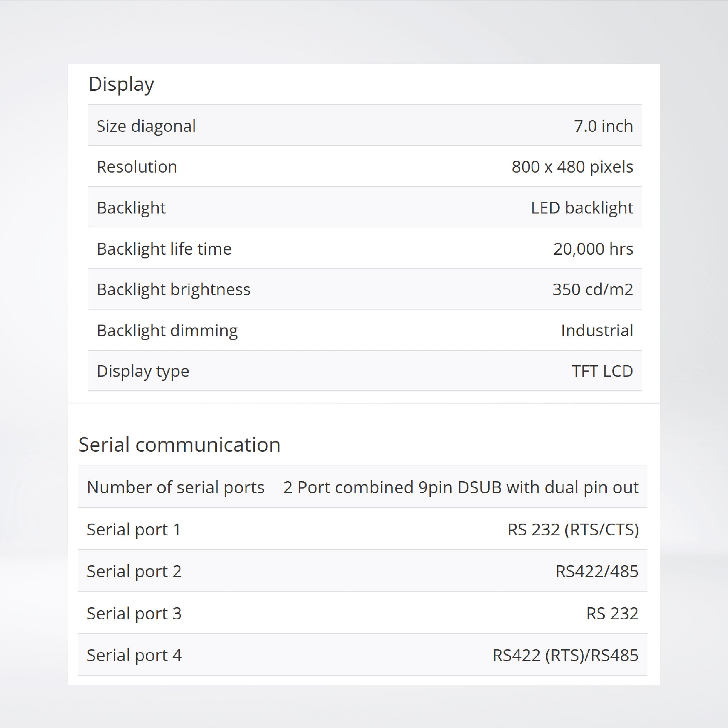Viewport: 728px width, 728px height.
Task: Click the 9pin DSUB dual pin out value
Action: 460,487
